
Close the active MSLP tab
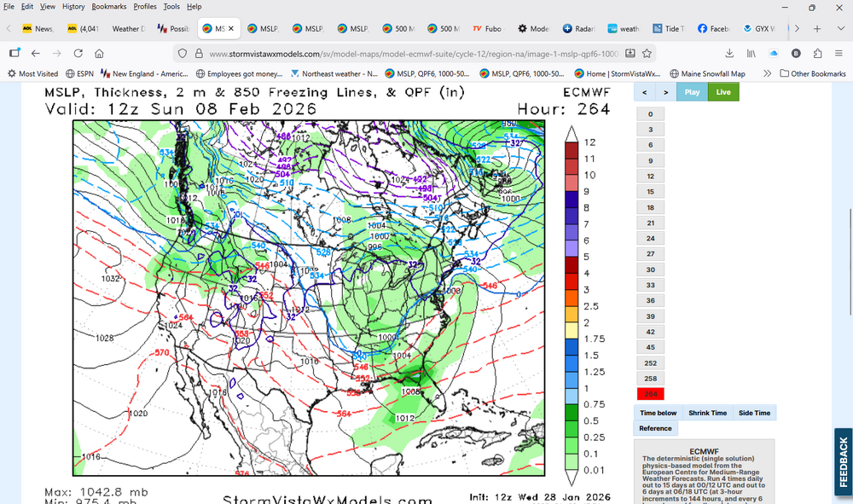coord(231,28)
